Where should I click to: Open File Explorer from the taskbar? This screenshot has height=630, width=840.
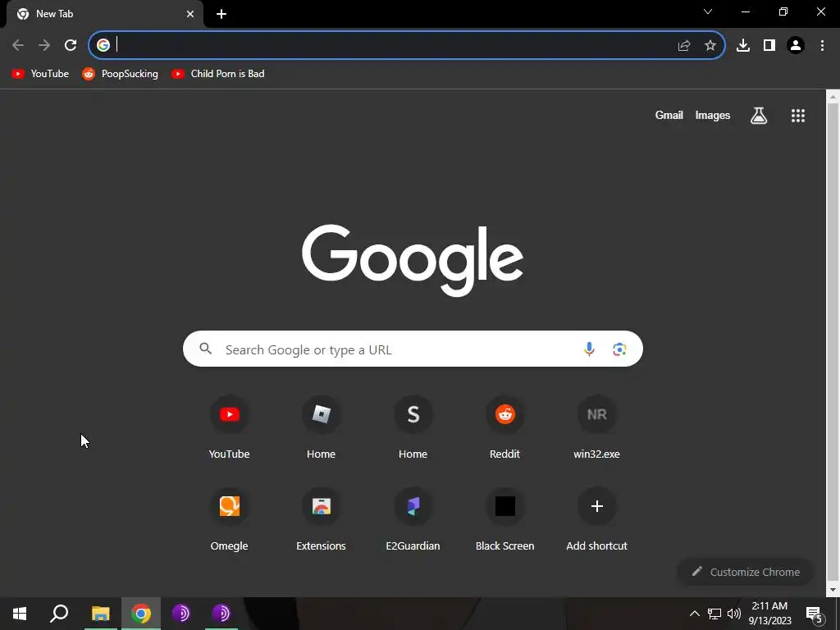[100, 614]
